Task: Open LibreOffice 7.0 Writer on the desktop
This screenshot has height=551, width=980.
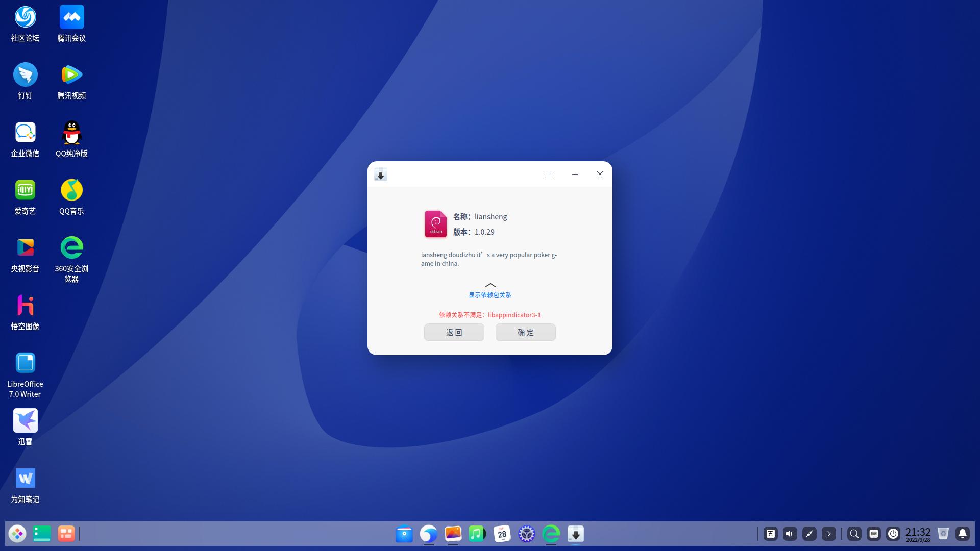Action: click(25, 362)
